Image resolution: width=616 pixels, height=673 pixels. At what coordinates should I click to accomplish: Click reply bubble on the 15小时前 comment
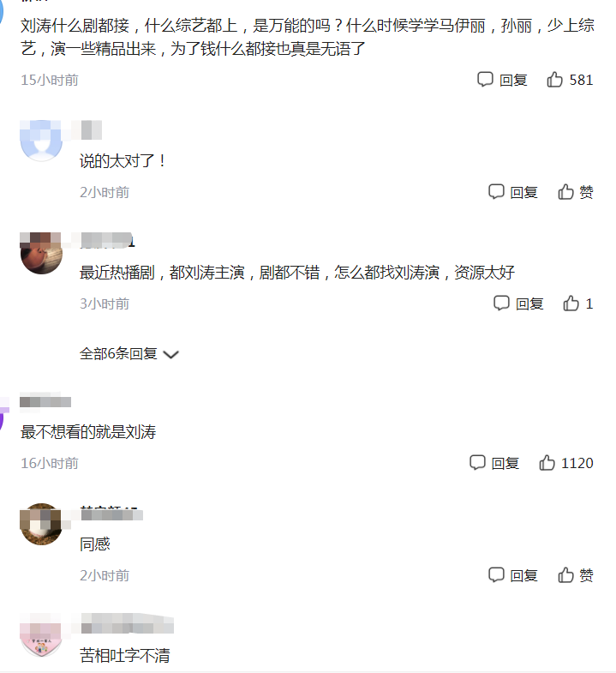tap(485, 80)
